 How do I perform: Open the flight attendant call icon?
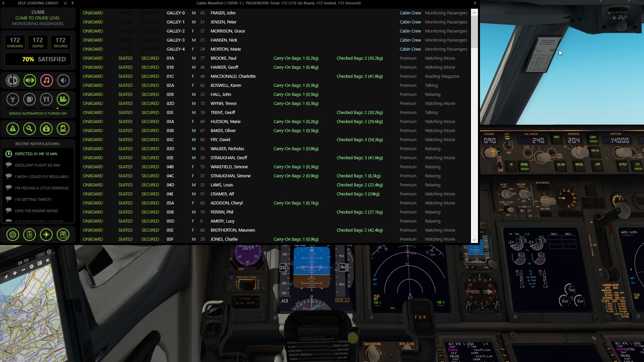pyautogui.click(x=63, y=129)
